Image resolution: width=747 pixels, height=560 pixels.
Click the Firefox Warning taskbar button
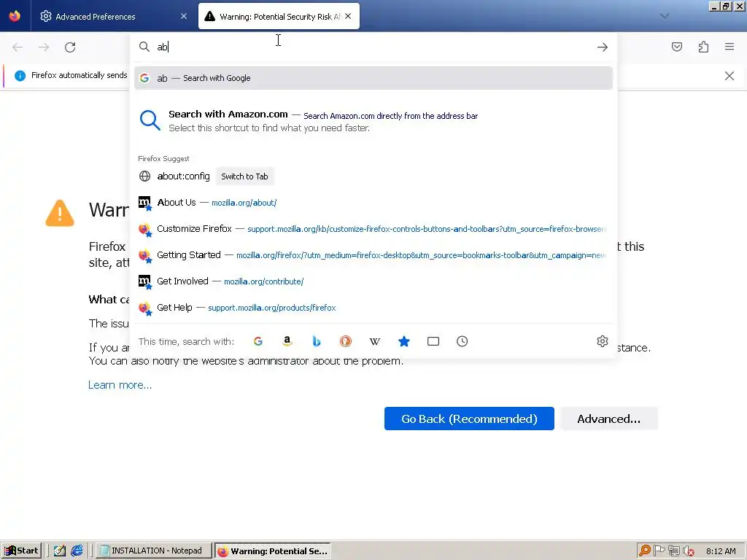click(x=273, y=551)
